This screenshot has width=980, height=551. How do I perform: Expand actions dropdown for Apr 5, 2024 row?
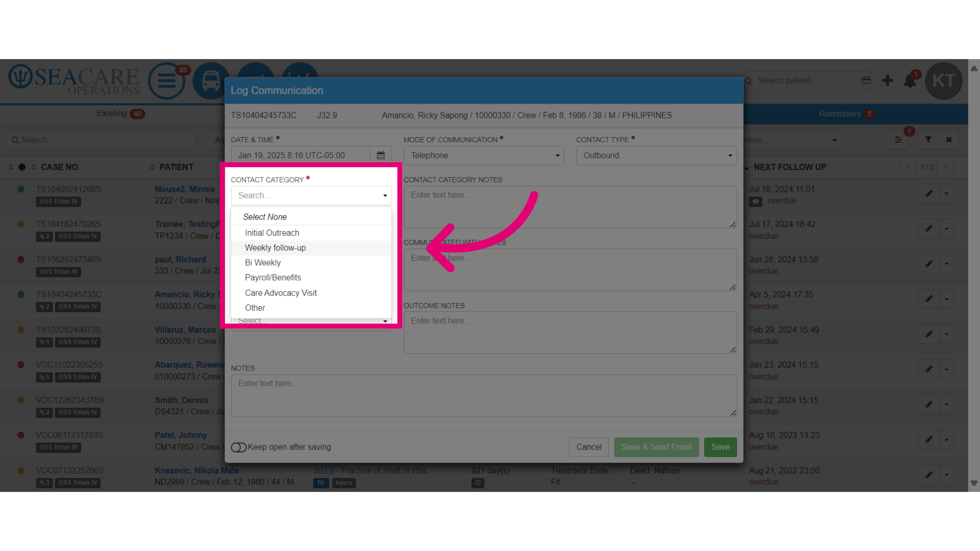click(x=947, y=299)
